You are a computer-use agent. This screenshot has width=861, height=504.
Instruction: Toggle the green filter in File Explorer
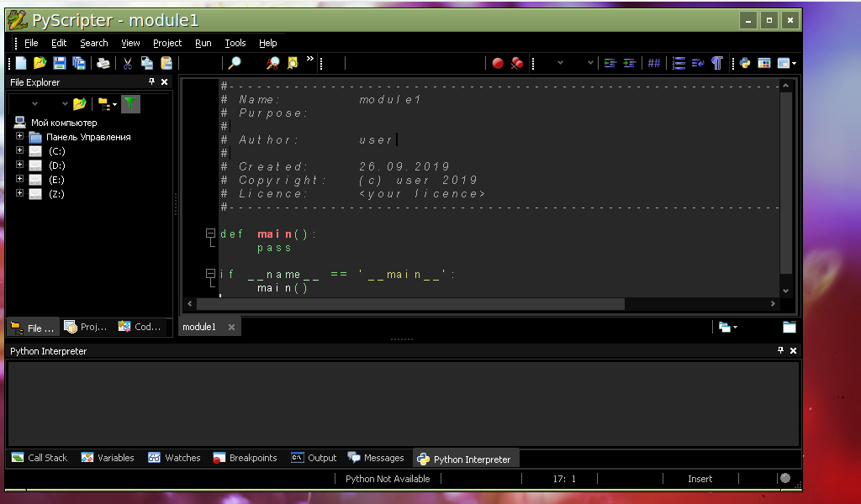[130, 103]
